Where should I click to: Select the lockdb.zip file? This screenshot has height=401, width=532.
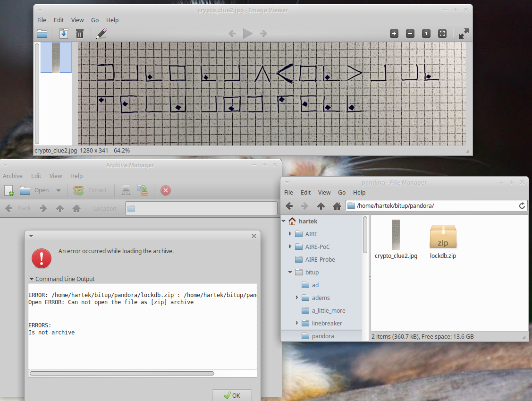[x=443, y=240]
